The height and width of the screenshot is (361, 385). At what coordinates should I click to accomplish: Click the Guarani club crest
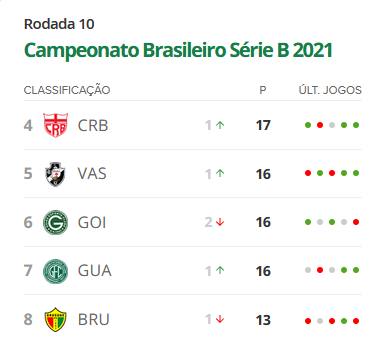(56, 271)
